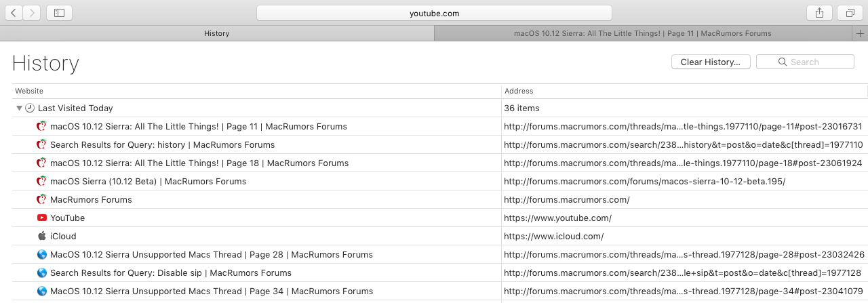Click address ending date&c[thread]=1977128
This screenshot has height=303, width=868.
(683, 272)
